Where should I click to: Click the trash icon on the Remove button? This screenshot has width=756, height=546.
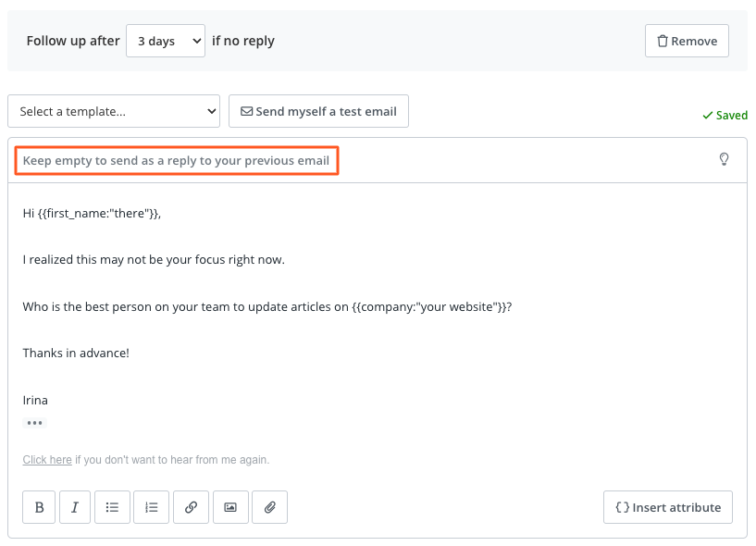662,40
